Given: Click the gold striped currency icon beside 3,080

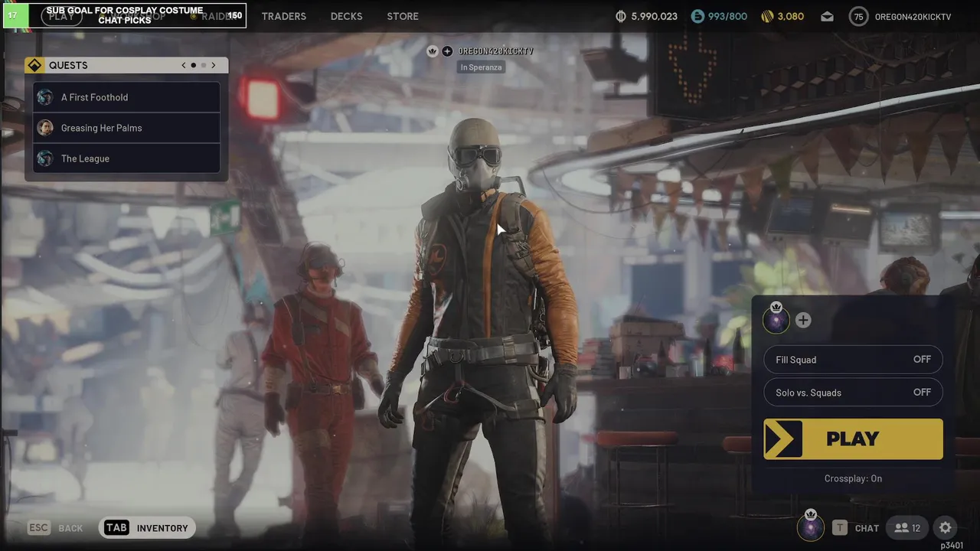Looking at the screenshot, I should click(767, 16).
